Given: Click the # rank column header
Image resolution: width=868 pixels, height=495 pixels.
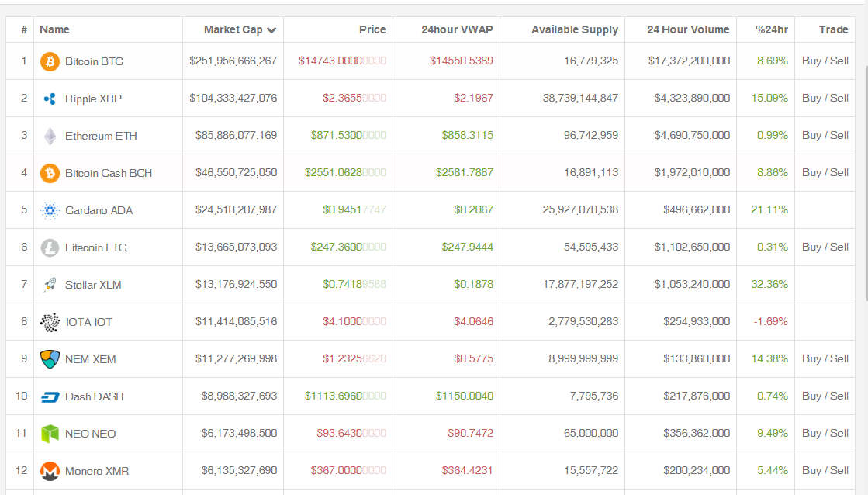Looking at the screenshot, I should click(x=24, y=30).
